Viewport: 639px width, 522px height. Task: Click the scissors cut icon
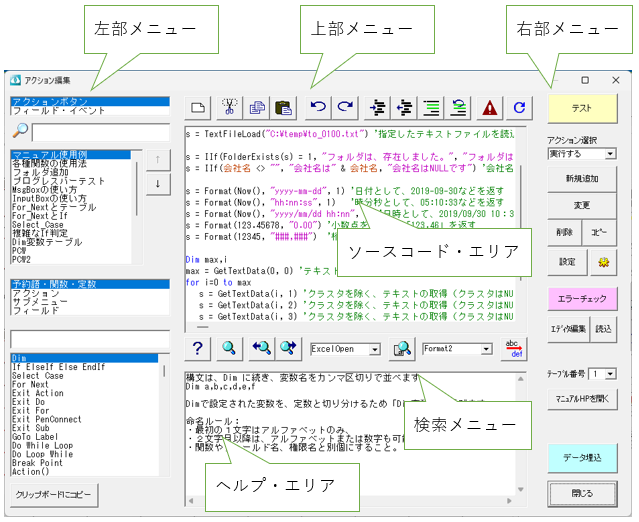pyautogui.click(x=229, y=107)
